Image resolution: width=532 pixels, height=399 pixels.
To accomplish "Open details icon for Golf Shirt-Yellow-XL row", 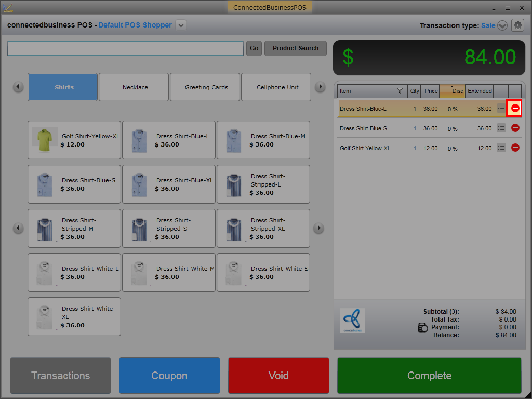I will [x=501, y=148].
